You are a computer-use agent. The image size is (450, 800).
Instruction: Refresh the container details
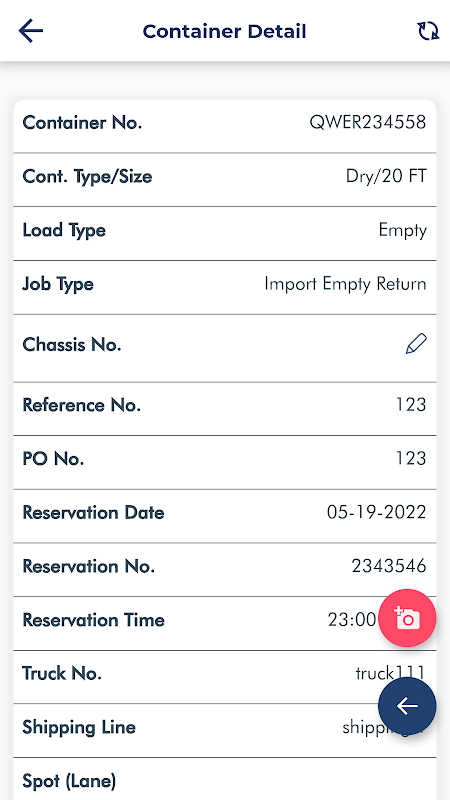pyautogui.click(x=428, y=31)
